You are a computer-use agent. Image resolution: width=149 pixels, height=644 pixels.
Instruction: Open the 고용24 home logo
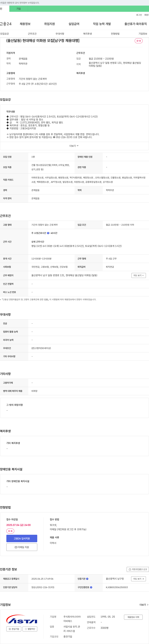click(x=5, y=24)
